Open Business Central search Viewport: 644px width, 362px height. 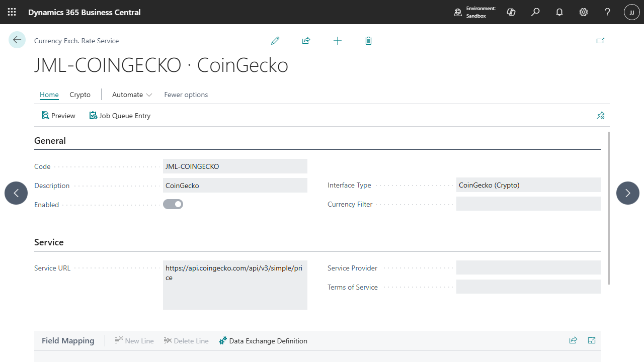click(535, 12)
